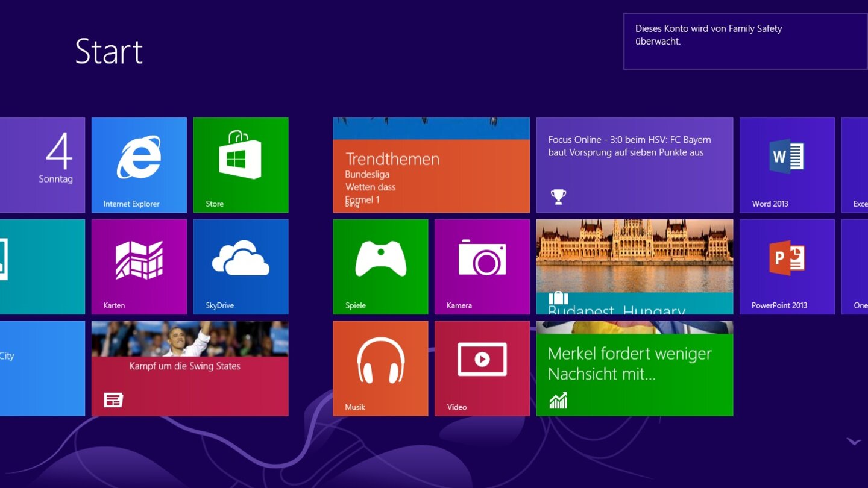The width and height of the screenshot is (868, 488).
Task: Click the news icon on Swing States tile
Action: [113, 400]
